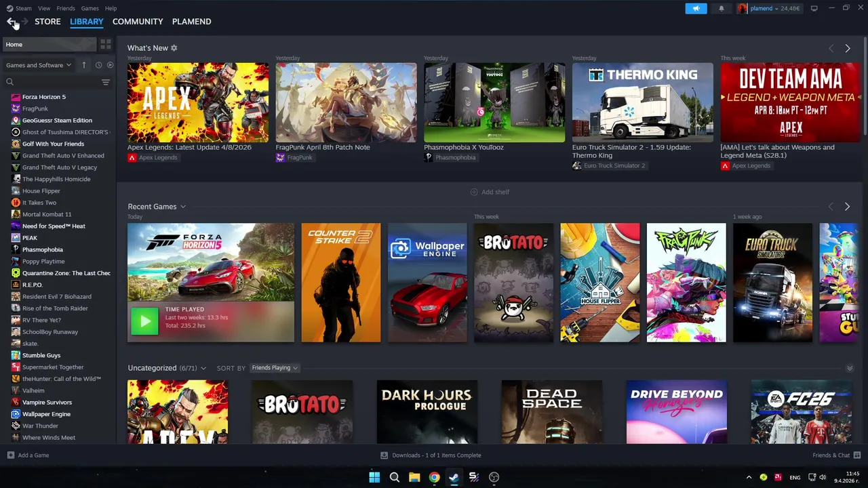
Task: Open FragPunk April 8th Patch Note
Action: [323, 147]
